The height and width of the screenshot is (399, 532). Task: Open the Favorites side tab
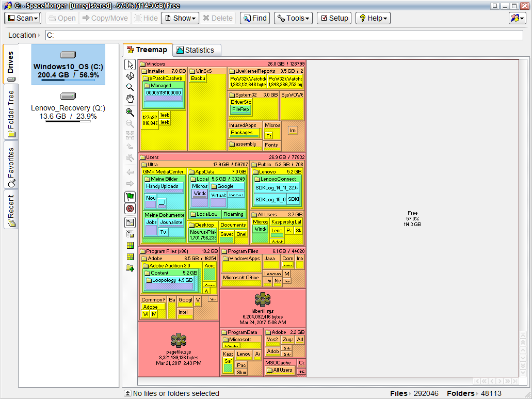[x=11, y=165]
